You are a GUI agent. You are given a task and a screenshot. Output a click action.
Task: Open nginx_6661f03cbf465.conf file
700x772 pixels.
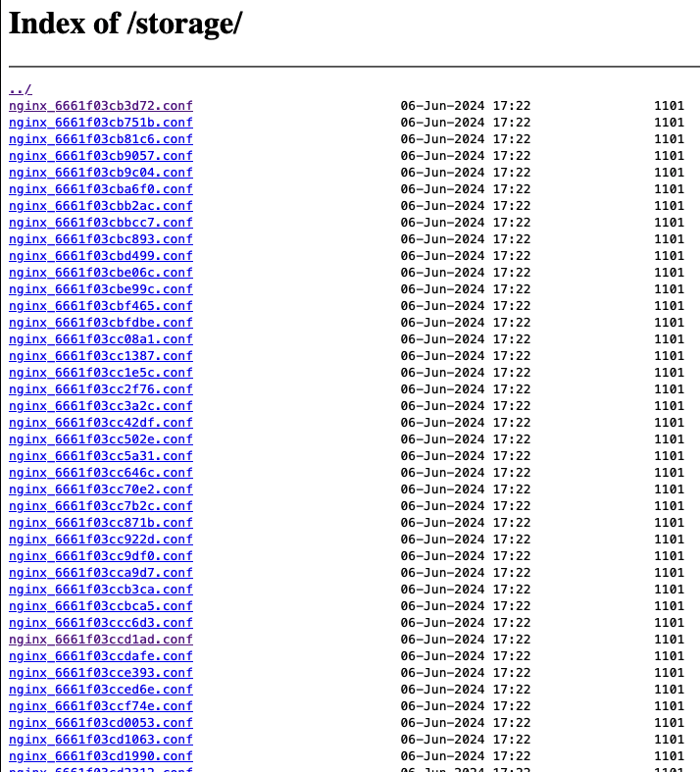[101, 306]
